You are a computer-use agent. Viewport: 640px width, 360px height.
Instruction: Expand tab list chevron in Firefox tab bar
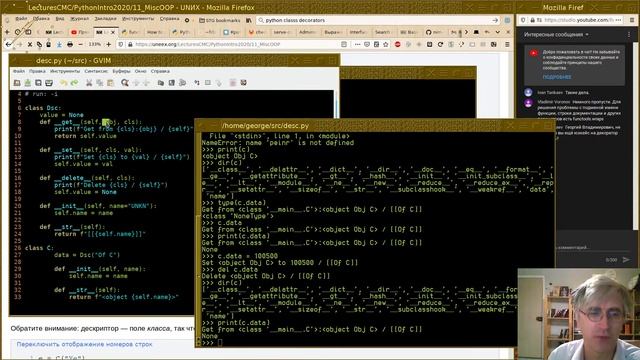tap(498, 32)
